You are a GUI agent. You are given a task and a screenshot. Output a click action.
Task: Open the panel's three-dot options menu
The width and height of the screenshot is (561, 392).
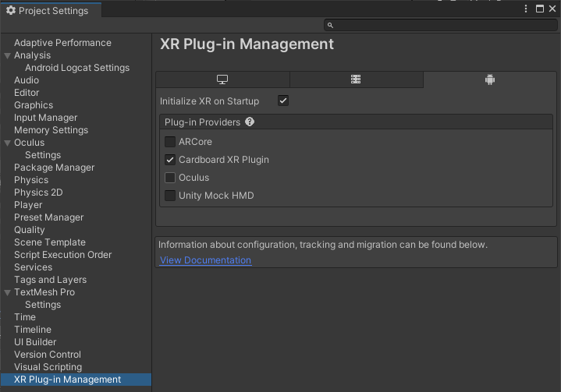click(526, 9)
